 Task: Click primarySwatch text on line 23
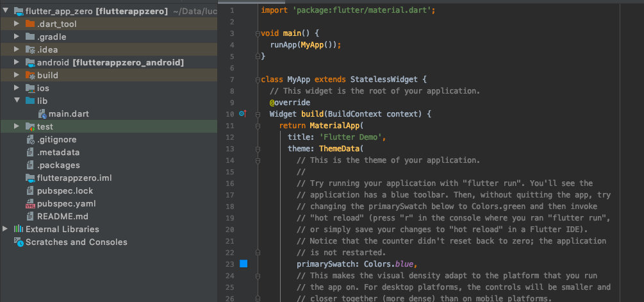pyautogui.click(x=326, y=264)
